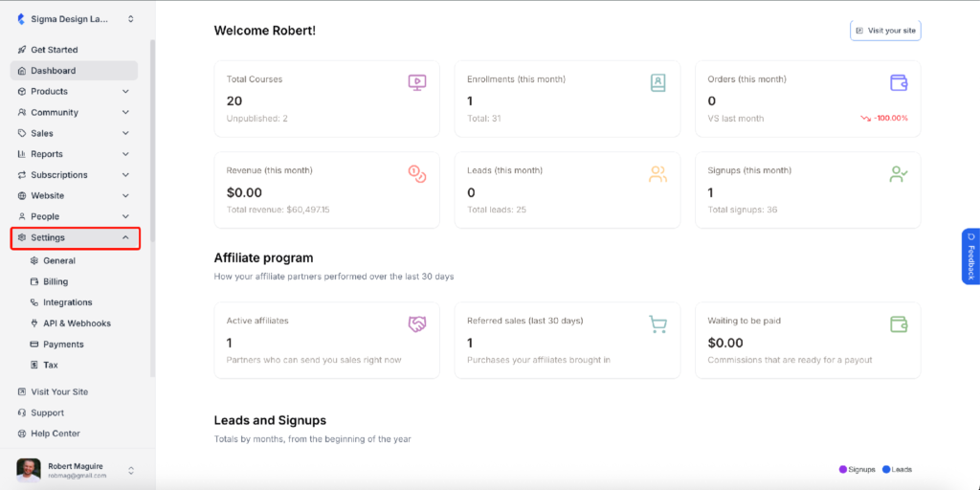The height and width of the screenshot is (490, 980).
Task: Open the workspace switcher chevrons beside Sigma Design Lab
Action: pyautogui.click(x=130, y=19)
